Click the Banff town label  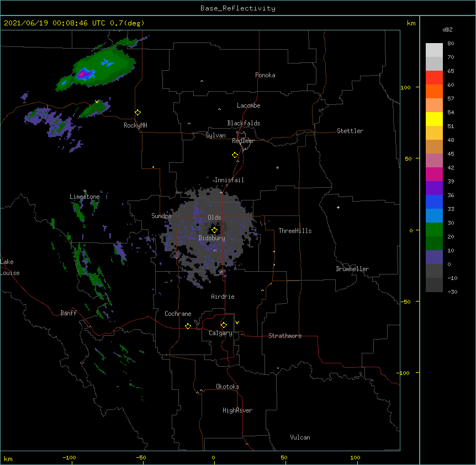click(68, 313)
